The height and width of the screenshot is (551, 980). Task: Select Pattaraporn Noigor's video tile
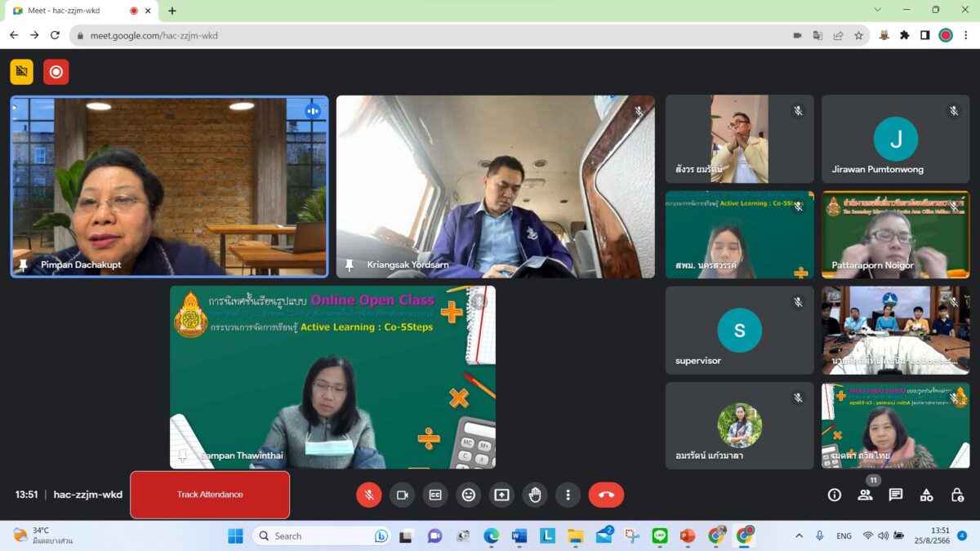coord(896,235)
